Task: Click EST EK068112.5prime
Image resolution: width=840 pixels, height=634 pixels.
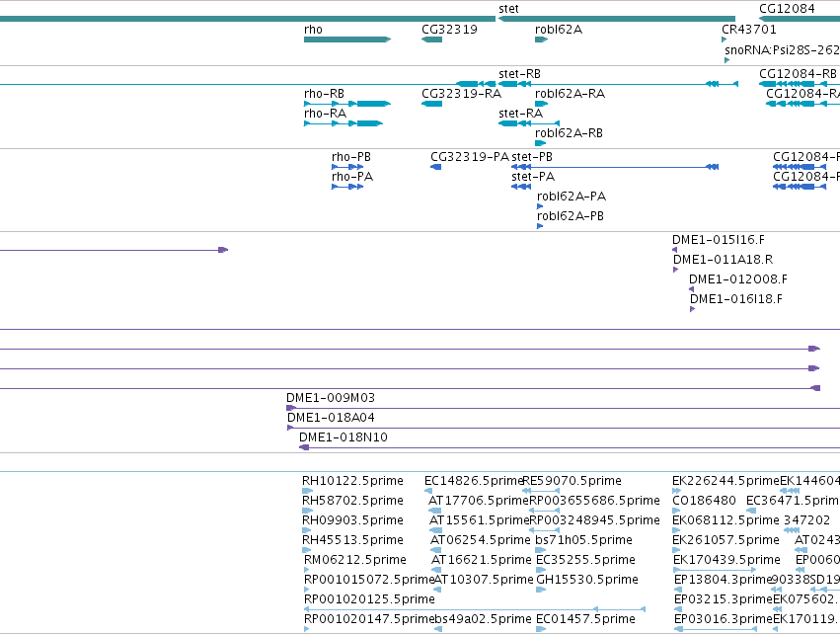Action: point(725,520)
